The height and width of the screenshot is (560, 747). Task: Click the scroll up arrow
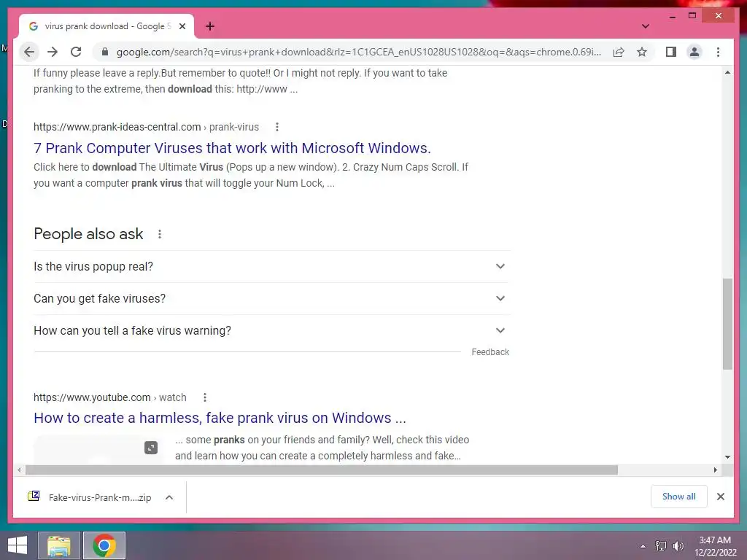tap(727, 72)
